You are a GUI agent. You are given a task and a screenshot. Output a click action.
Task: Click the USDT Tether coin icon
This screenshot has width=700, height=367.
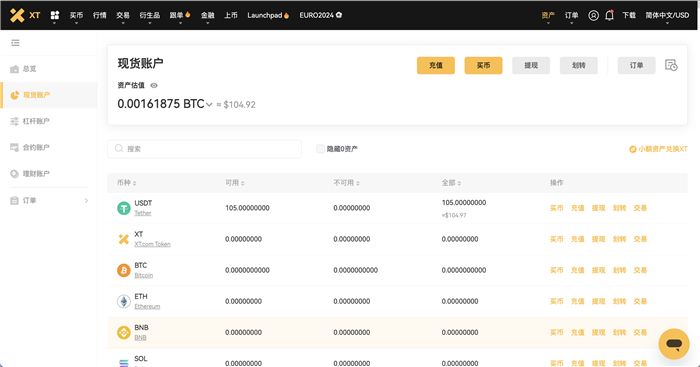coord(124,208)
